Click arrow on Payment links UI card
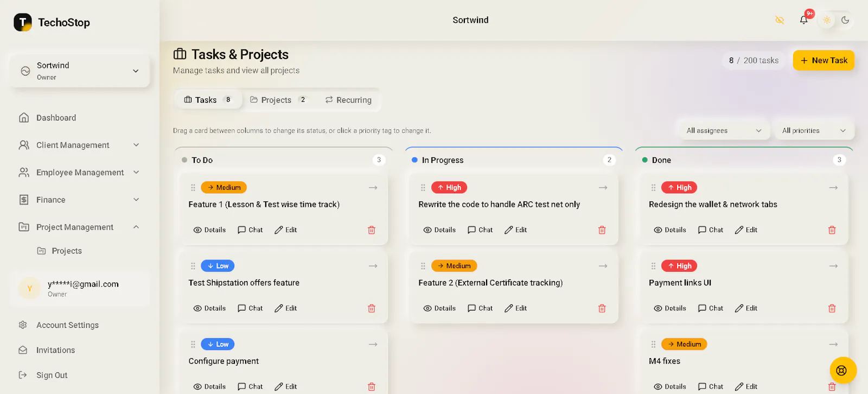This screenshot has width=868, height=394. click(x=833, y=266)
